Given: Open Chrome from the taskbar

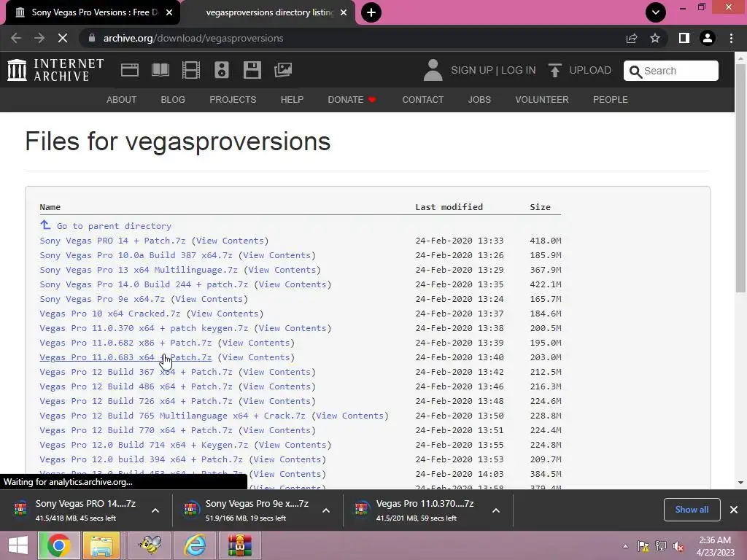Looking at the screenshot, I should (x=58, y=545).
